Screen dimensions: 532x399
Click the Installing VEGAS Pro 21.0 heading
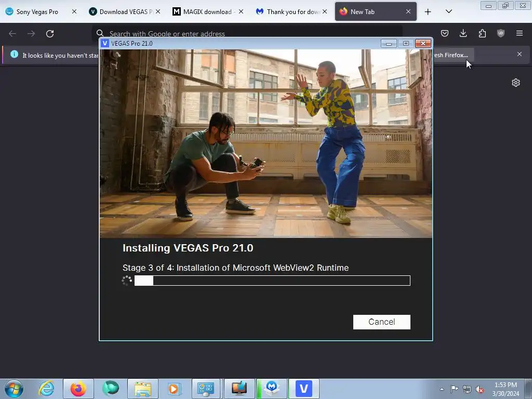[188, 248]
